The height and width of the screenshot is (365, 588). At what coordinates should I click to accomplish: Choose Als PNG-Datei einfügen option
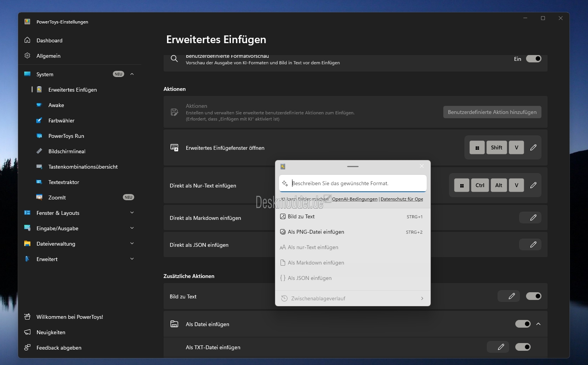[353, 232]
